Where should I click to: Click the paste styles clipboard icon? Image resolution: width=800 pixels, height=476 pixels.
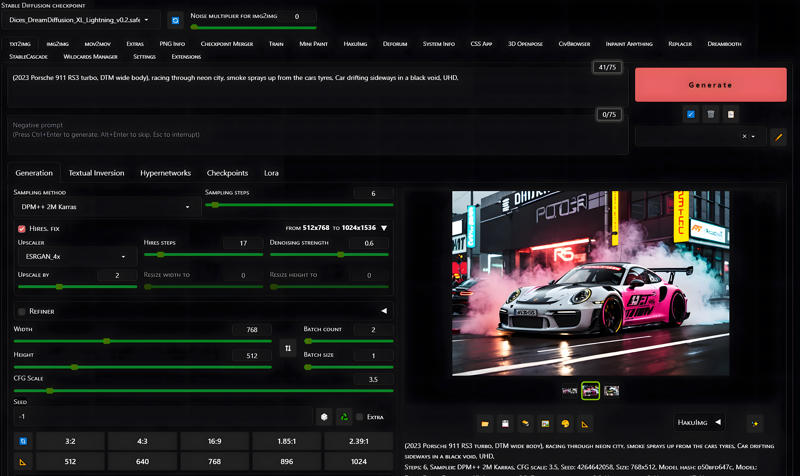coord(731,114)
